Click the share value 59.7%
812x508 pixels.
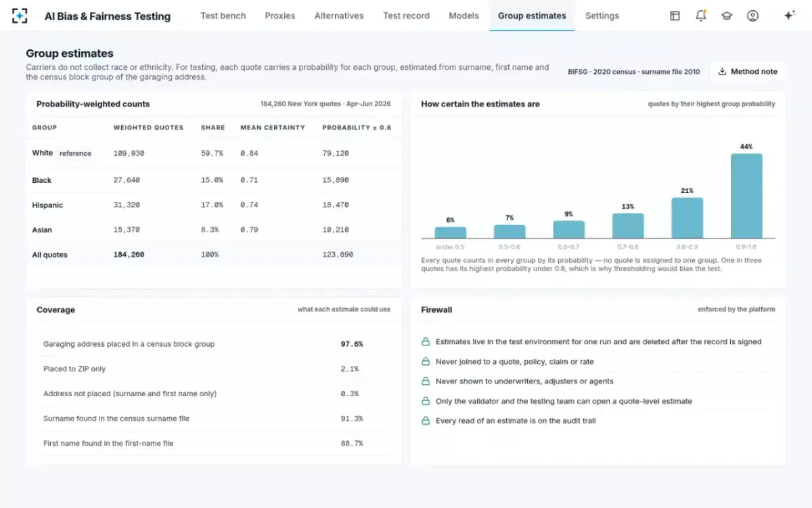pos(212,154)
